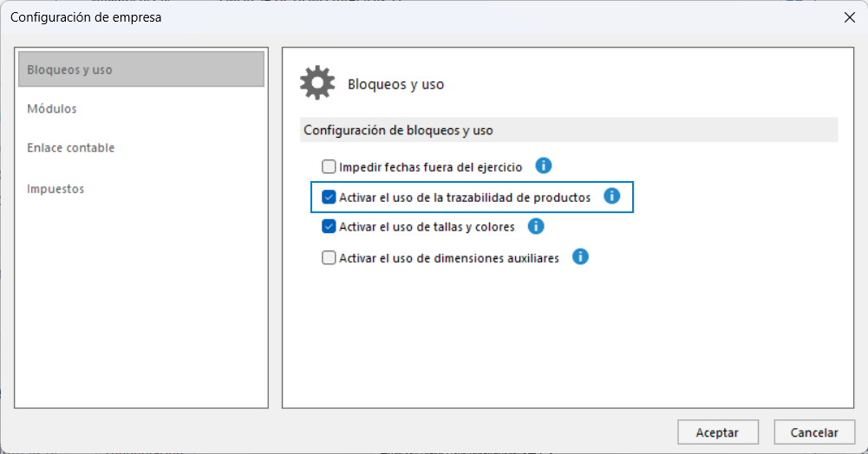
Task: Open info icon for trazabilidad de productos
Action: [x=611, y=196]
